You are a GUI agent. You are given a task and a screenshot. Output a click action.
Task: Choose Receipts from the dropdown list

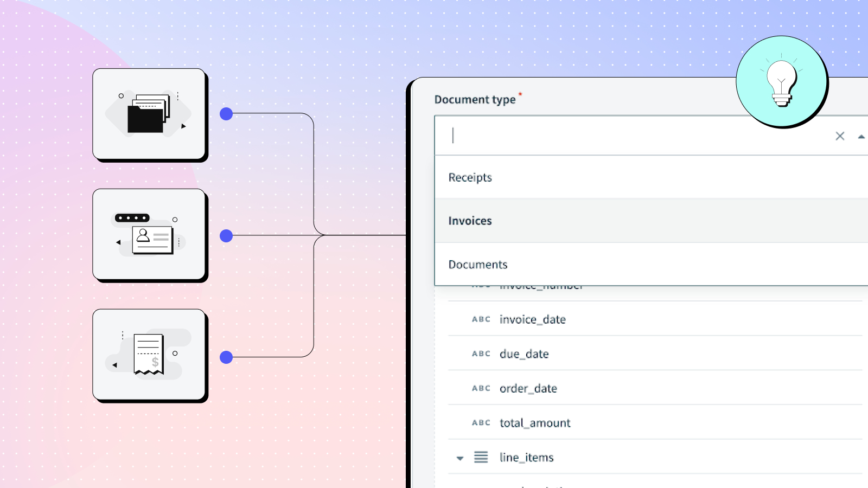tap(651, 177)
